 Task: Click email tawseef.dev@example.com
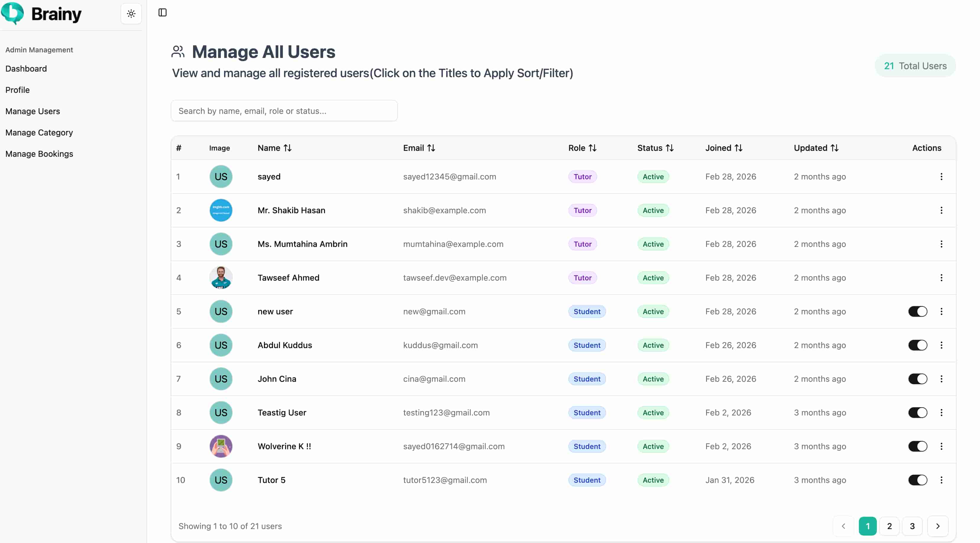pos(455,278)
